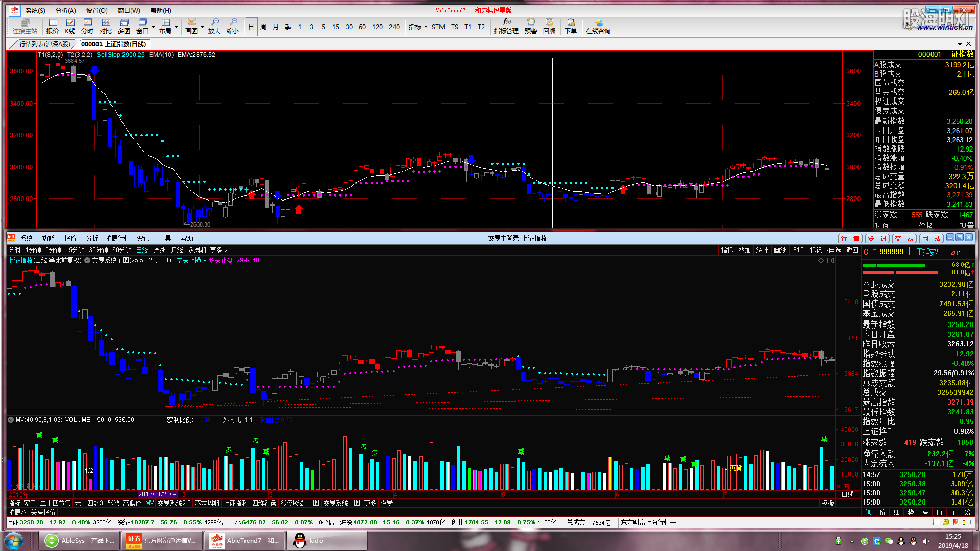Open the 回溯 backtest tool
This screenshot has height=551, width=980.
(549, 26)
